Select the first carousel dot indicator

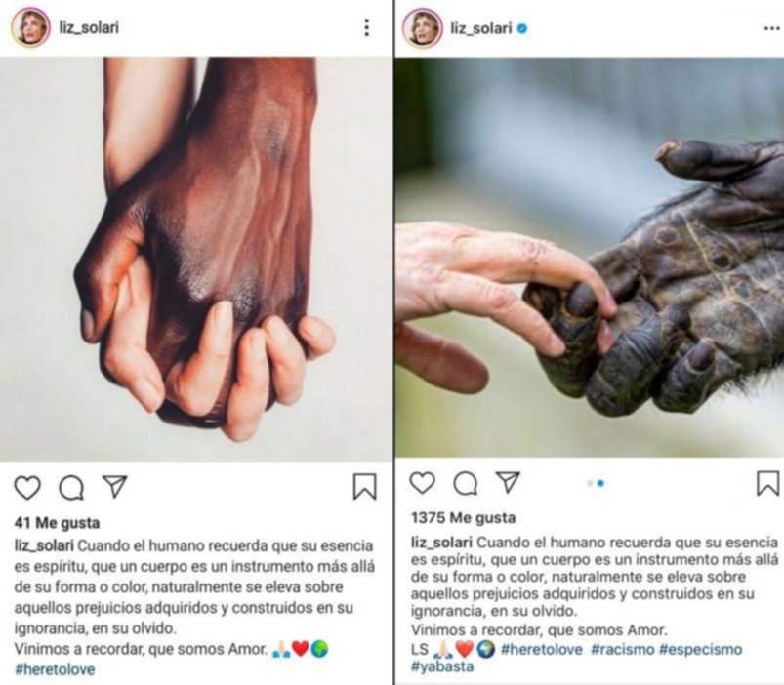[590, 483]
